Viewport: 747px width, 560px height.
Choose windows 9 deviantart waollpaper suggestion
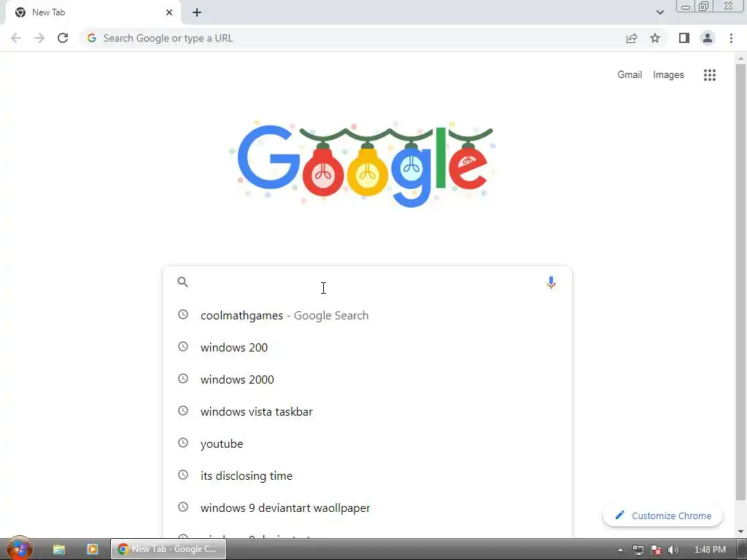(367, 507)
